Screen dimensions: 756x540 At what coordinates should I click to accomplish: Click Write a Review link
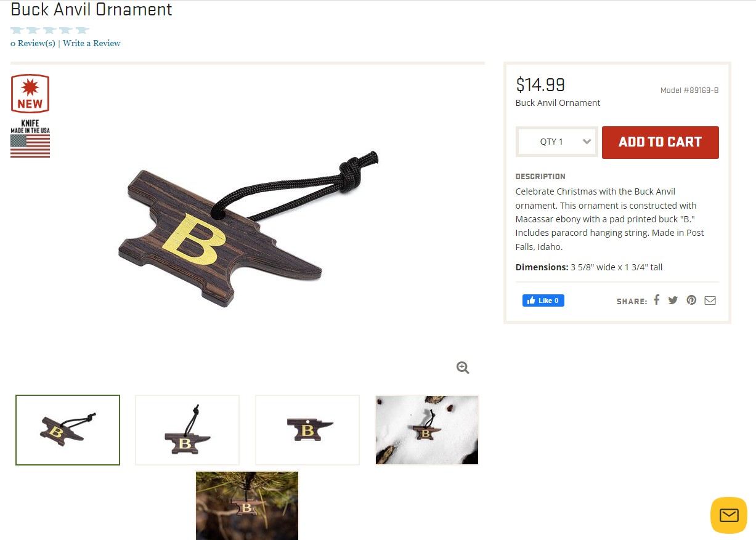pyautogui.click(x=92, y=43)
